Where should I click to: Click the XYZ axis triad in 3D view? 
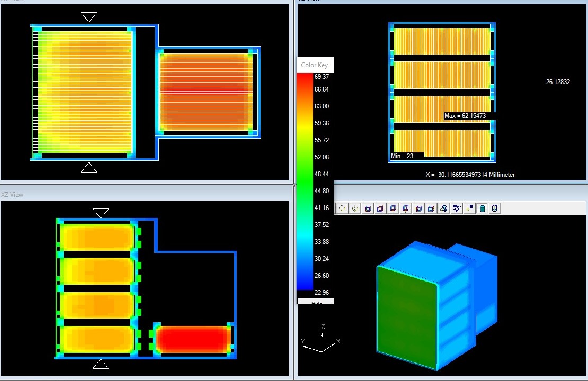click(x=321, y=339)
